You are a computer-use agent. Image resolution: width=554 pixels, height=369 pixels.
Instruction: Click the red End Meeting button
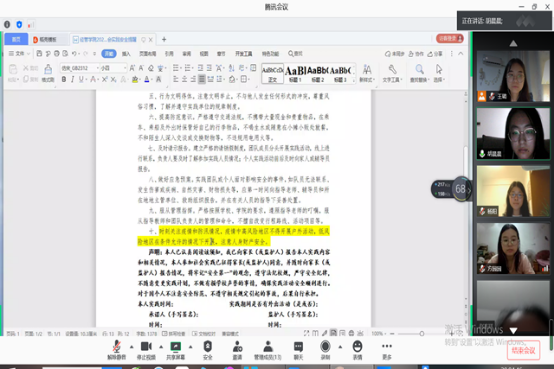[524, 350]
